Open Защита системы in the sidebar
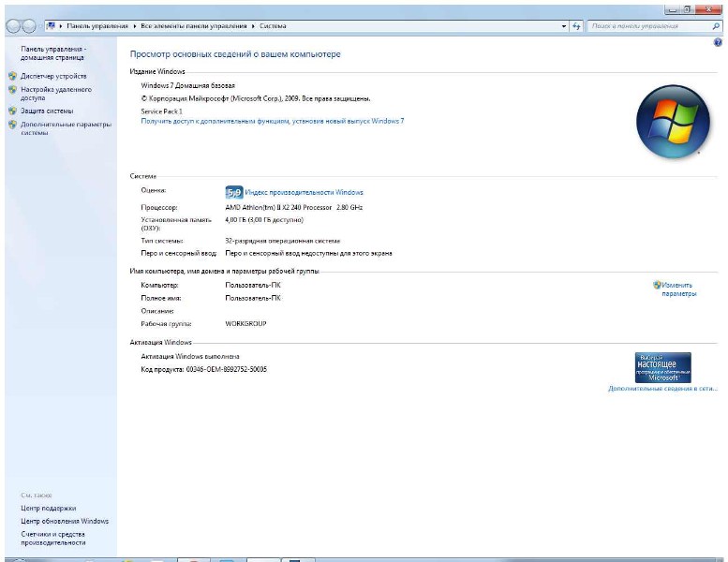 pos(47,111)
